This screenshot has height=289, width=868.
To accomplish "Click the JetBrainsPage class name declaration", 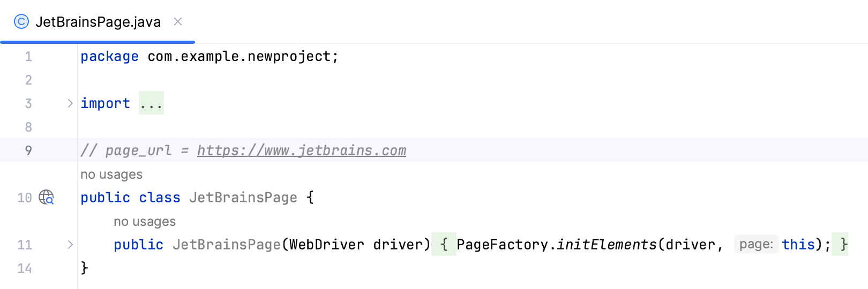I will tap(243, 197).
